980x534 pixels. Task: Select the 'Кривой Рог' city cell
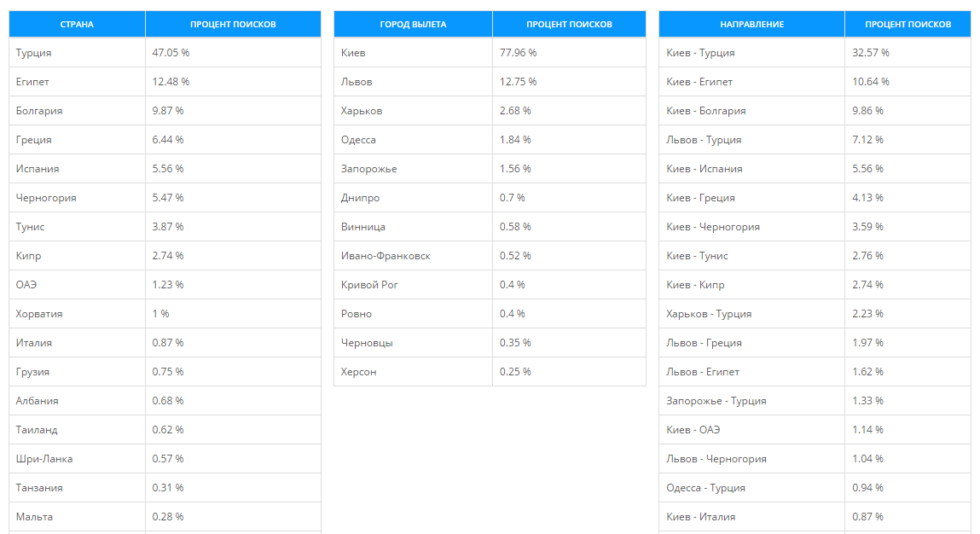click(x=369, y=285)
